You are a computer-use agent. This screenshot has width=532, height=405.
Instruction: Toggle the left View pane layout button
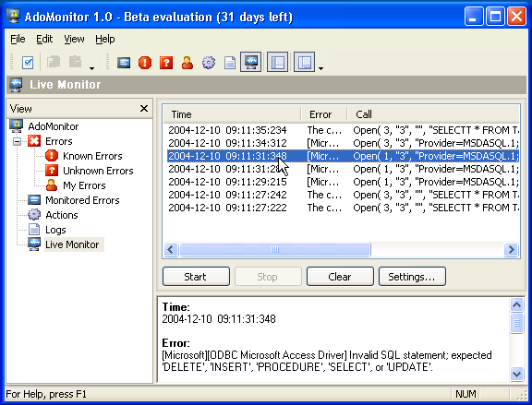(277, 62)
